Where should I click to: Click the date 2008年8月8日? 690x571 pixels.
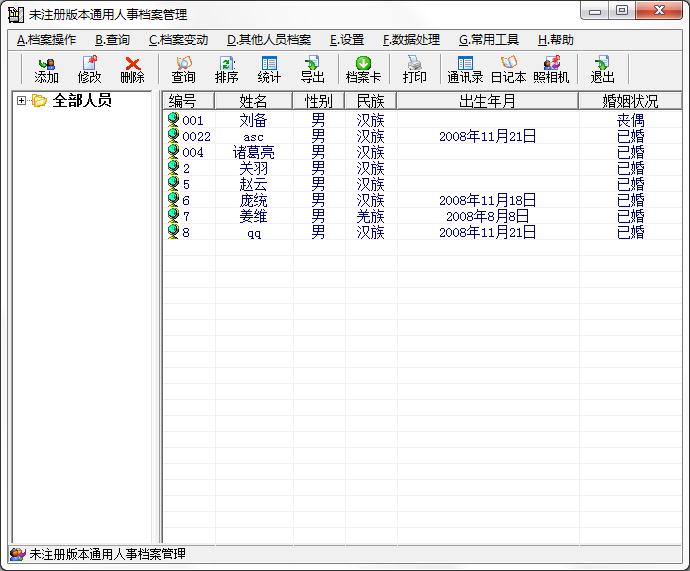[488, 216]
